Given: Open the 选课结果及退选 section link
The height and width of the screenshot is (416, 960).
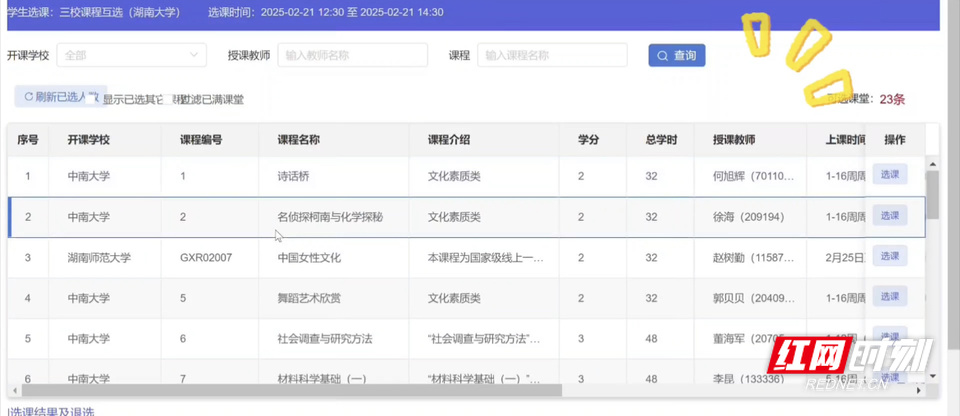Looking at the screenshot, I should point(51,412).
